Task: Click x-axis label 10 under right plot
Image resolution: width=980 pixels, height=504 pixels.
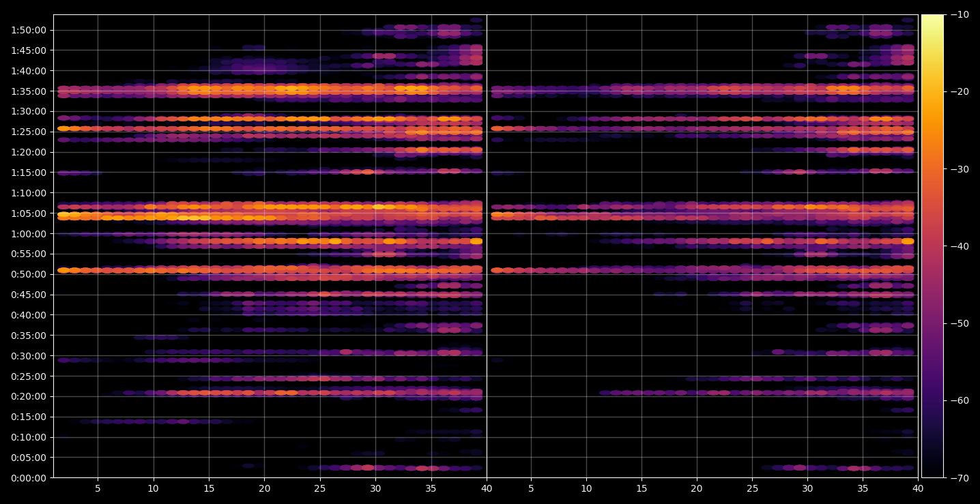Action: [x=586, y=489]
